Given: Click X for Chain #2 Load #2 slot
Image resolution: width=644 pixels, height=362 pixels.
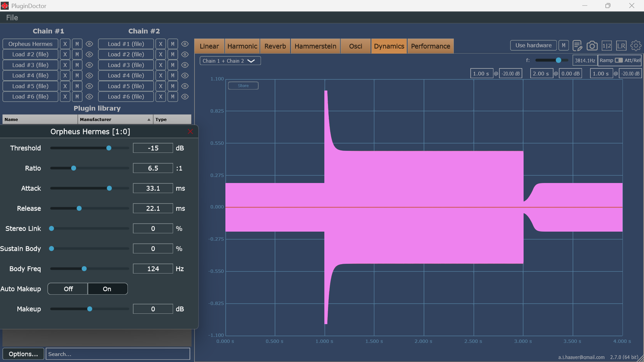Looking at the screenshot, I should pos(161,54).
